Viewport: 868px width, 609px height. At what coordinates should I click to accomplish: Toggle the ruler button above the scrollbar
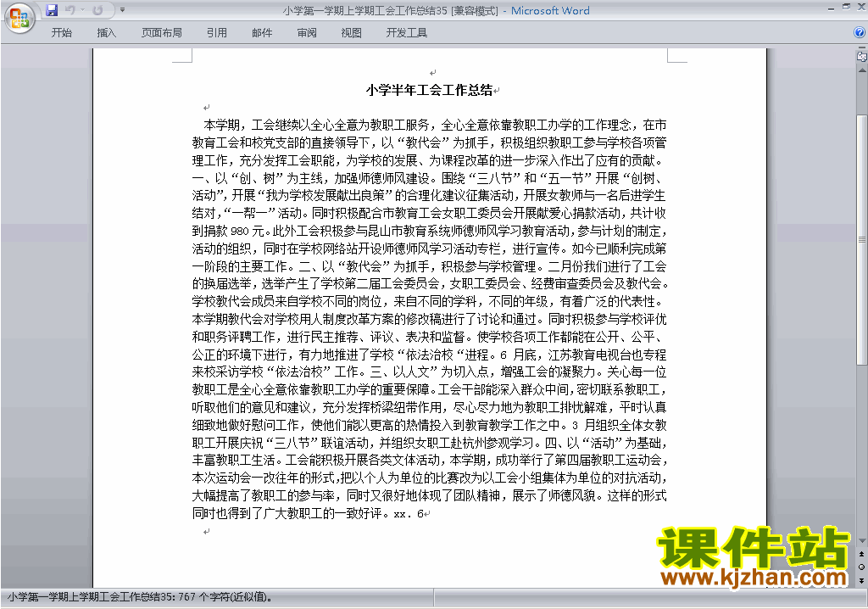(x=861, y=56)
